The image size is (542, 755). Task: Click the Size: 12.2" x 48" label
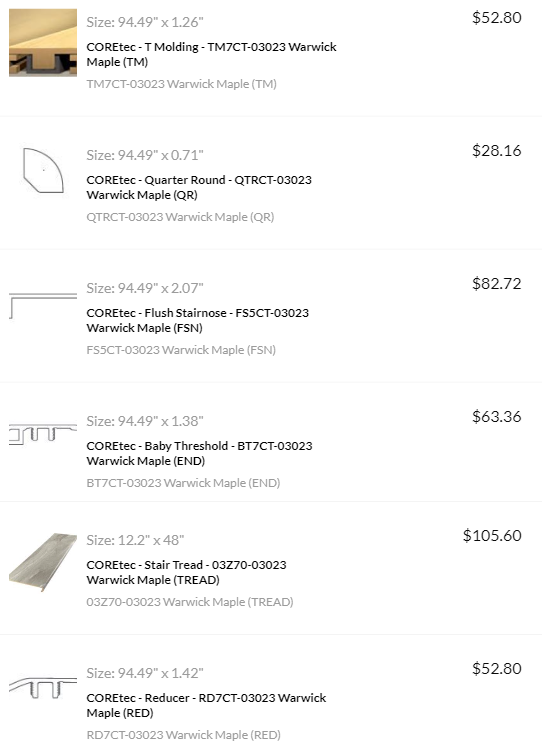coord(135,540)
